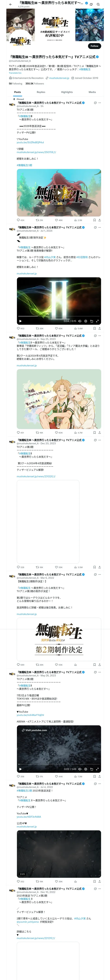
Task: Follow the mushokutensei_A account
Action: (94, 46)
